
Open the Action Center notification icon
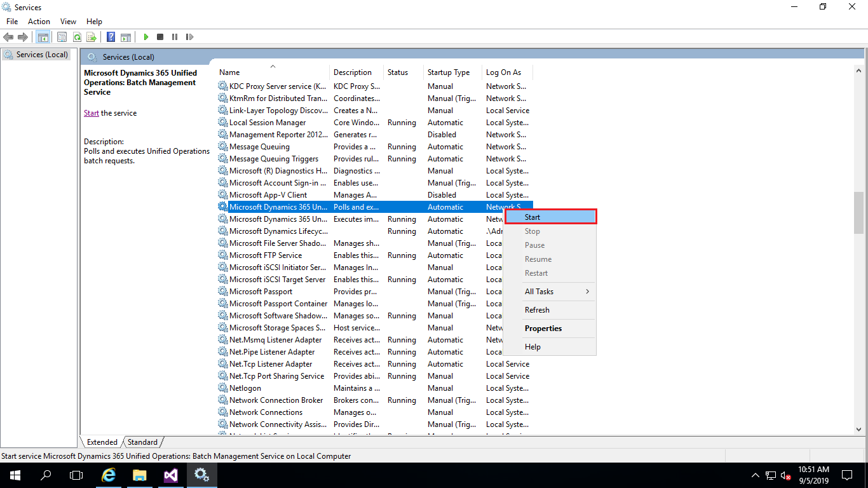point(847,475)
